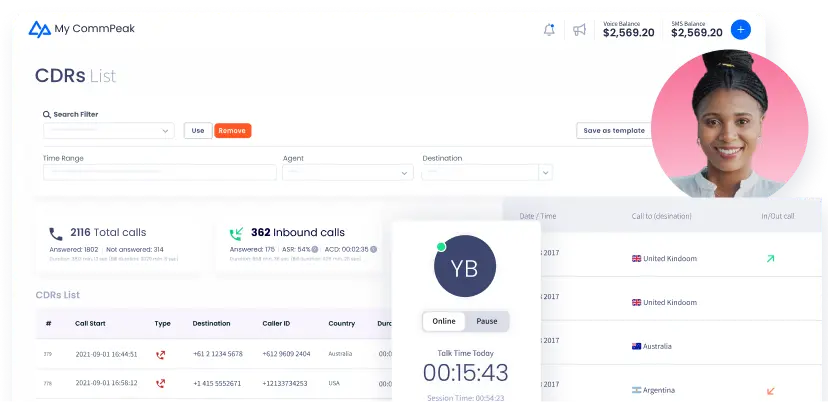Image resolution: width=828 pixels, height=402 pixels.
Task: Click the # column header
Action: coord(48,323)
